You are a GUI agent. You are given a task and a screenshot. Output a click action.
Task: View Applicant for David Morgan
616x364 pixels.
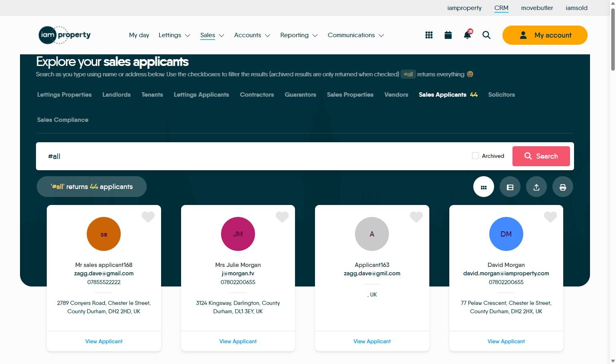point(506,341)
